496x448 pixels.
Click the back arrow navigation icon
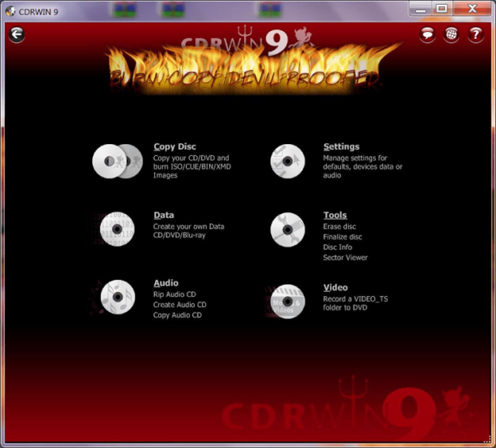17,35
